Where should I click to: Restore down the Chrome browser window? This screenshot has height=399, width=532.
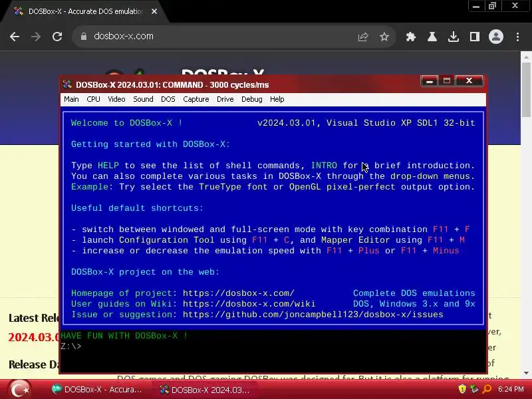click(x=492, y=6)
